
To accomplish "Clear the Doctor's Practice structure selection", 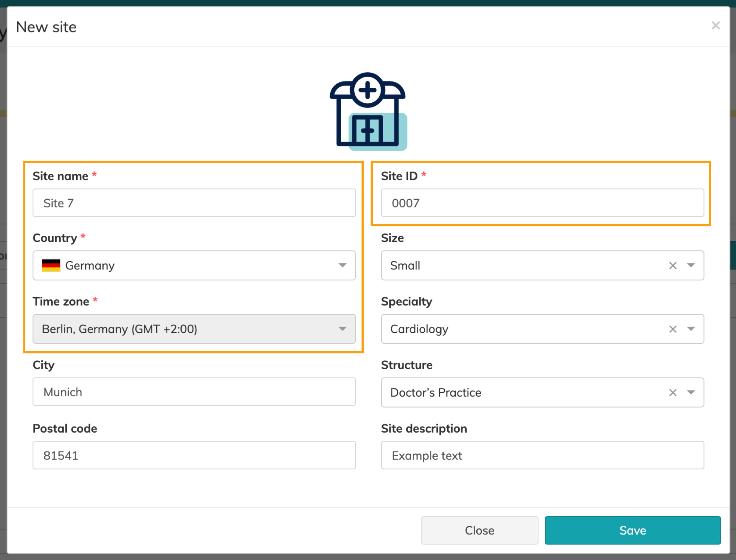I will pos(672,393).
